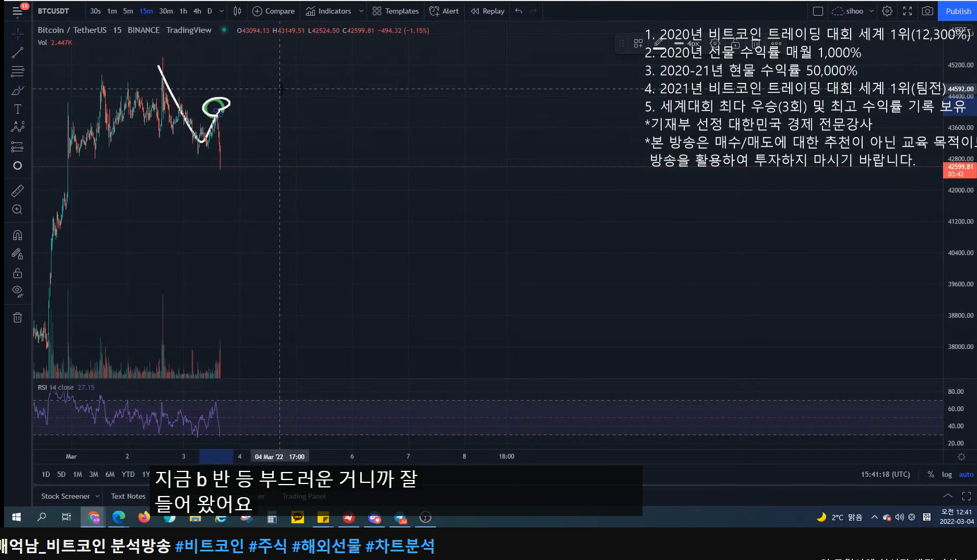Set date range to 6M
The image size is (977, 560).
click(x=110, y=474)
